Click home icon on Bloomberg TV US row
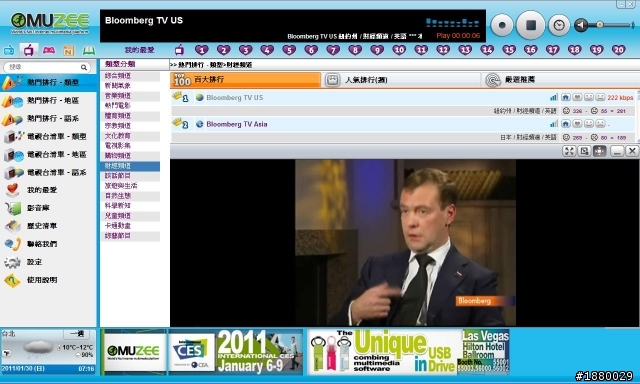 566,98
